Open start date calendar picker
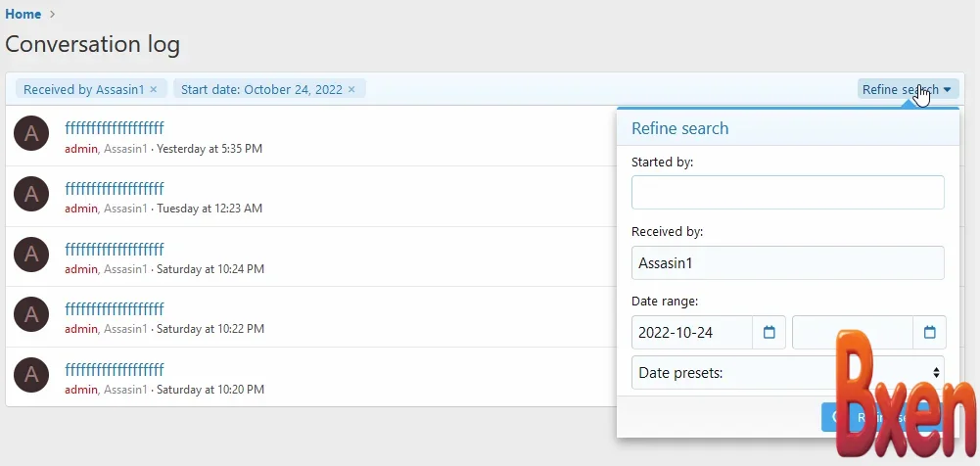 [769, 333]
